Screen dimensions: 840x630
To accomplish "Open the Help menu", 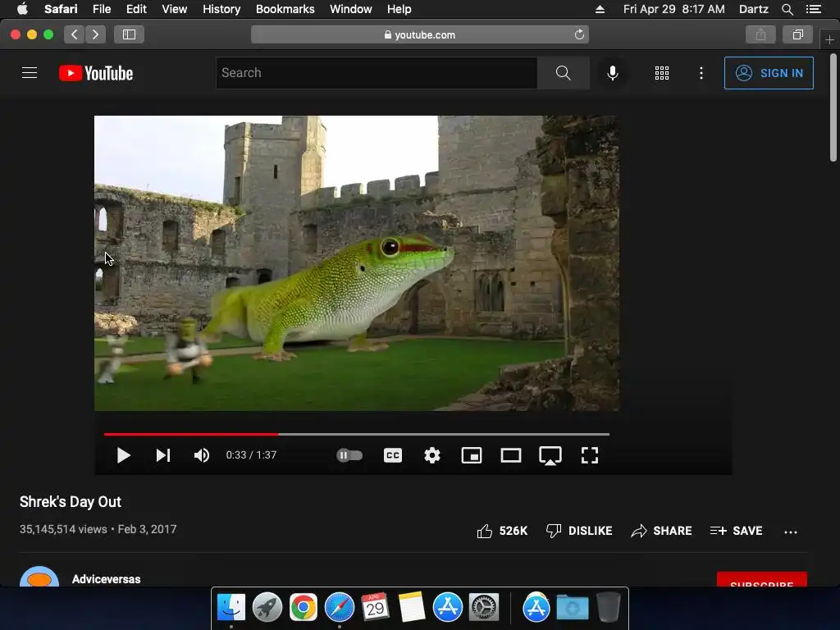I will coord(399,9).
